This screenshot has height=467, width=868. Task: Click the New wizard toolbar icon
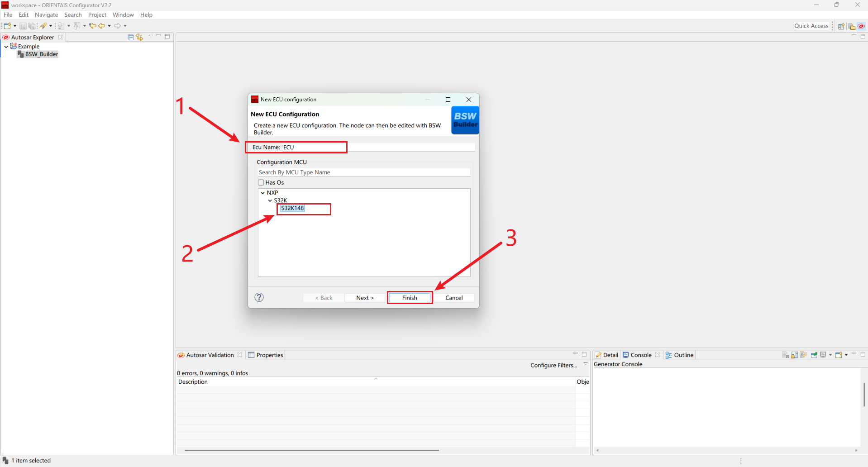click(x=7, y=26)
